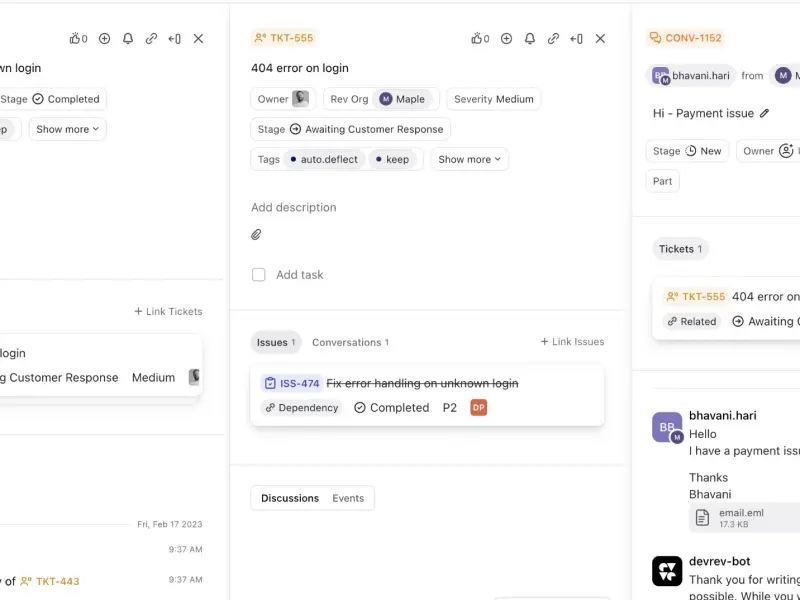This screenshot has width=800, height=600.
Task: Click the orange DP avatar on ISS-474 card
Action: (479, 408)
